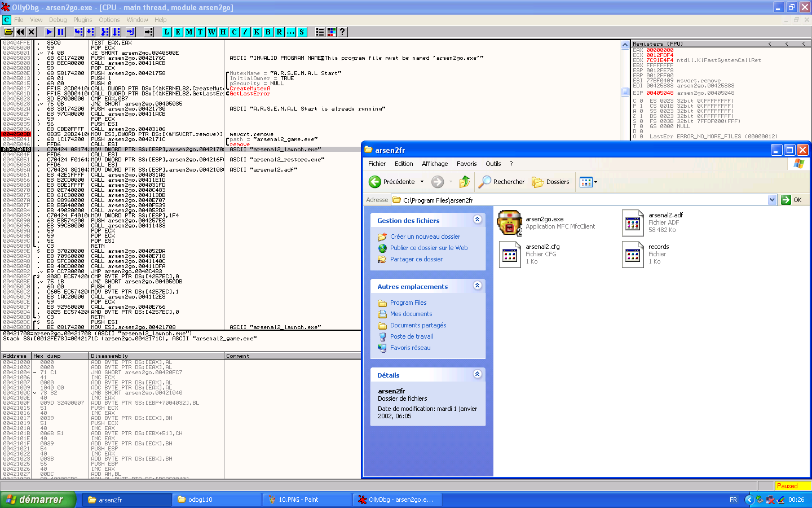This screenshot has width=812, height=508.
Task: Open the Affichage menu in Explorer
Action: (435, 164)
